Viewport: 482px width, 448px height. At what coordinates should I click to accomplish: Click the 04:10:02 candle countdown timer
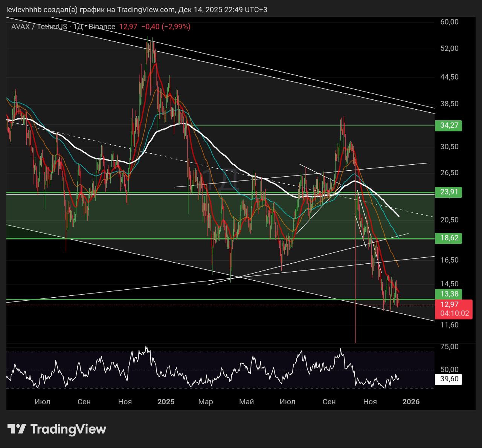point(453,313)
